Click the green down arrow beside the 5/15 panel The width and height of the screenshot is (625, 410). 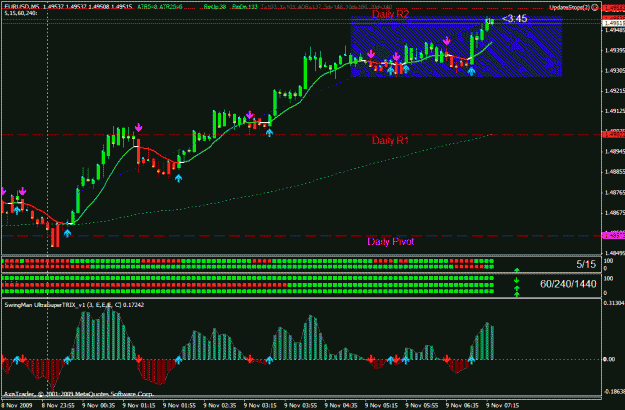pos(517,280)
